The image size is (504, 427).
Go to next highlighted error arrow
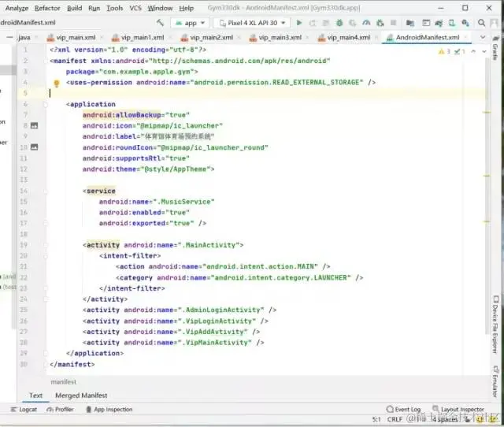[484, 51]
